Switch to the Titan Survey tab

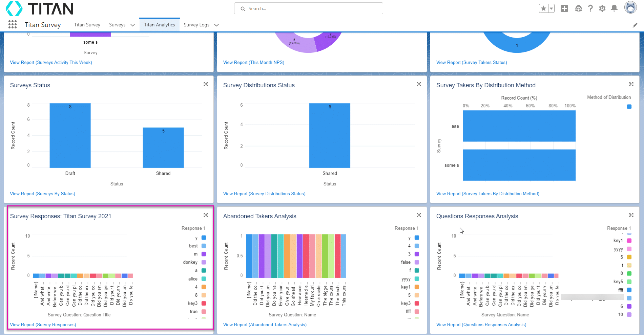click(87, 25)
